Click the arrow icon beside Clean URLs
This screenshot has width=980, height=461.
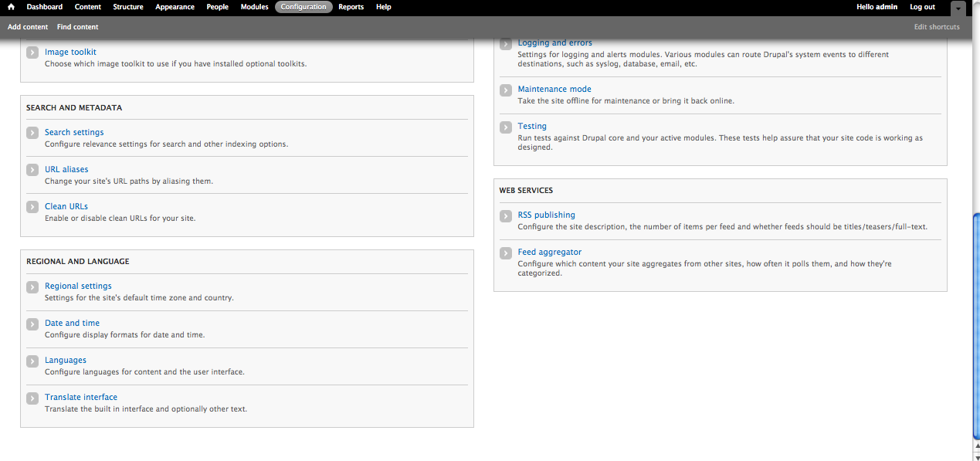click(x=32, y=207)
